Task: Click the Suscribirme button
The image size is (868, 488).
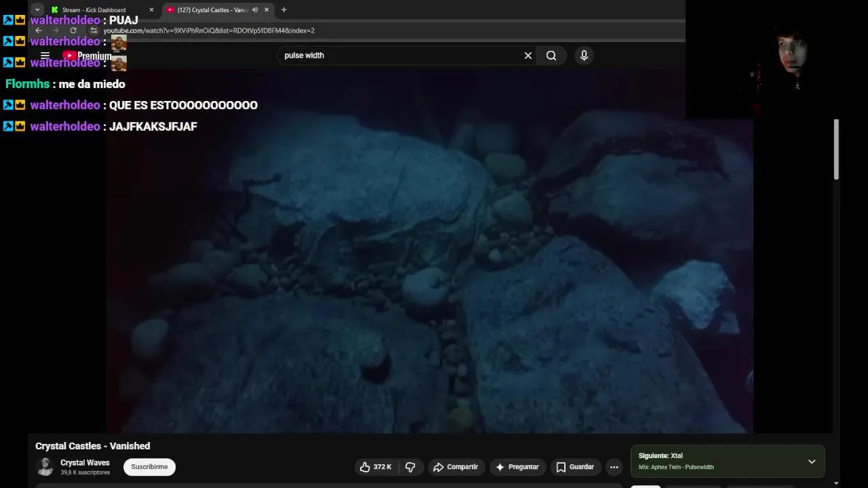Action: point(149,467)
